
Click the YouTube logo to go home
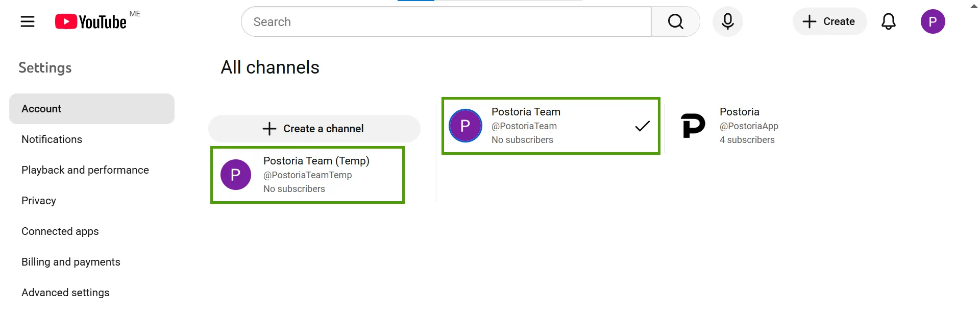(x=91, y=21)
